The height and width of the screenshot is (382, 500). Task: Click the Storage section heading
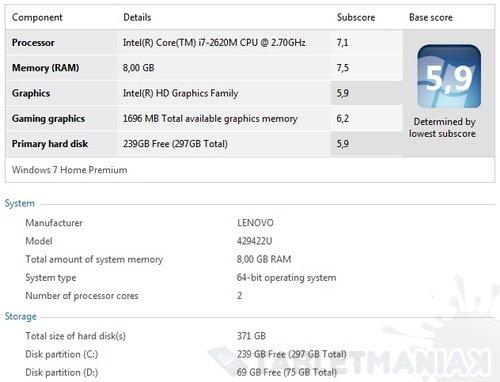(x=21, y=316)
